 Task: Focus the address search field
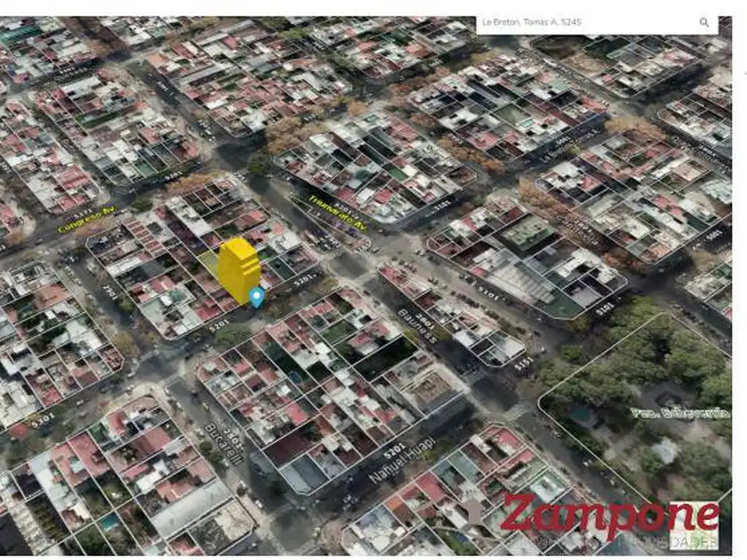pos(584,23)
